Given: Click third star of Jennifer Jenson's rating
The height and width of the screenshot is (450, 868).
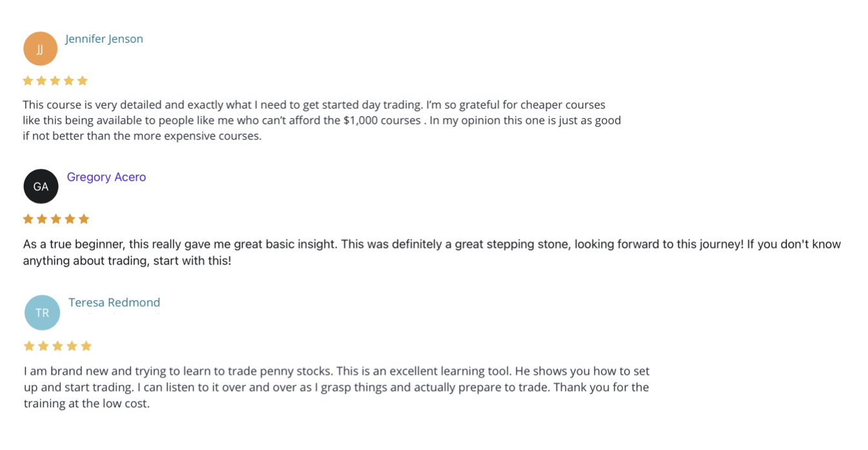Looking at the screenshot, I should 55,81.
